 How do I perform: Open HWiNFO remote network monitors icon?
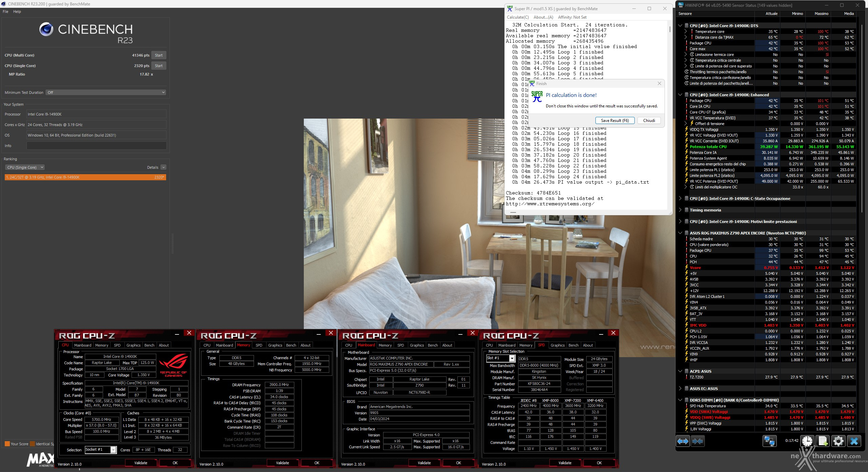(769, 441)
